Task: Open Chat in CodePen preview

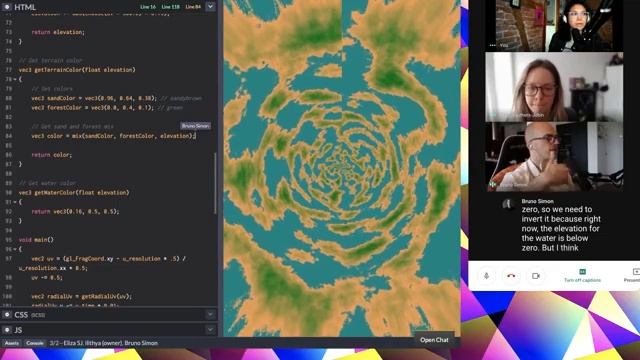Action: (434, 340)
